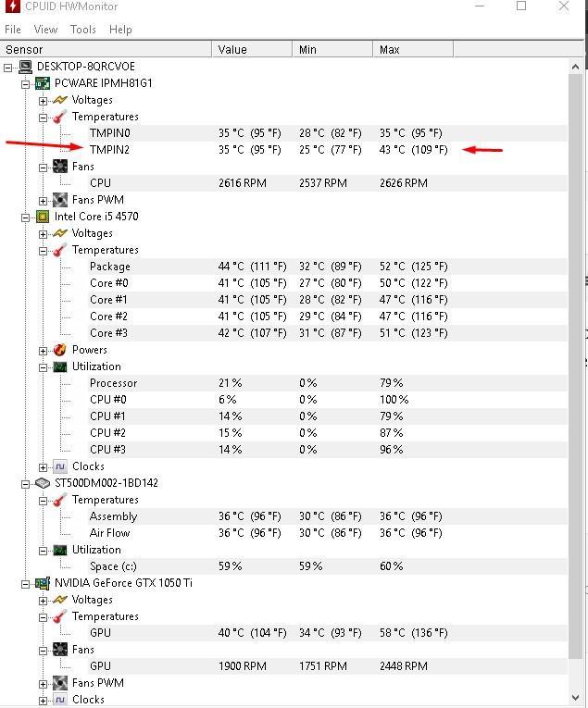Expand the GPU Fans PWM node
This screenshot has width=588, height=708.
[x=43, y=684]
